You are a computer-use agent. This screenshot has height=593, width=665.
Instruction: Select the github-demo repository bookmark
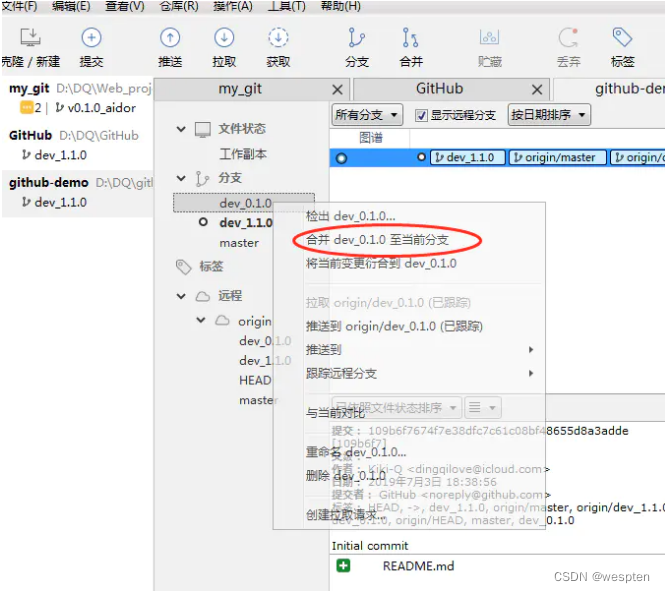point(77,192)
